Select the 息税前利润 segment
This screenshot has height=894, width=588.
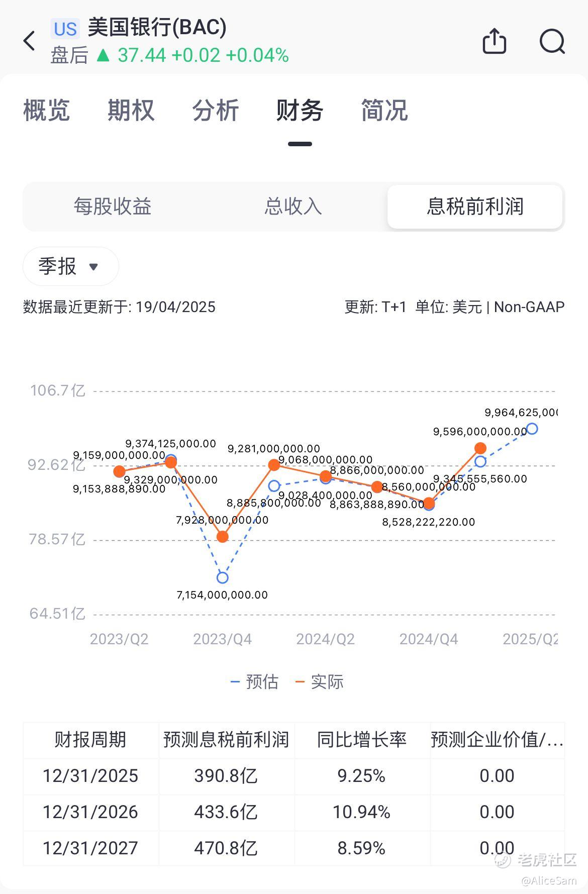click(x=475, y=207)
